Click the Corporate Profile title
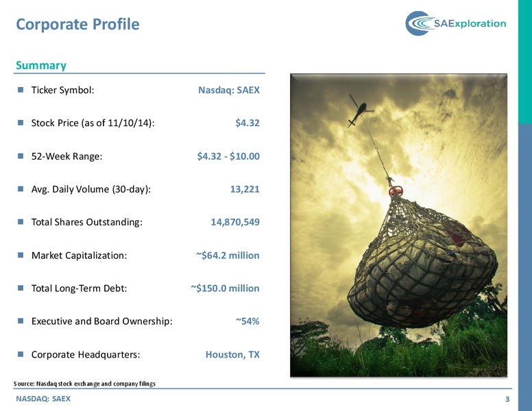 point(77,24)
